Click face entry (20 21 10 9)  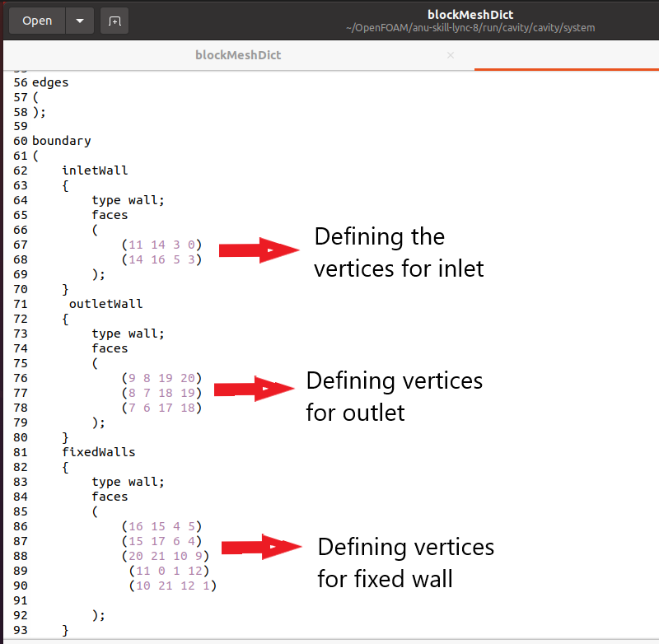click(167, 556)
